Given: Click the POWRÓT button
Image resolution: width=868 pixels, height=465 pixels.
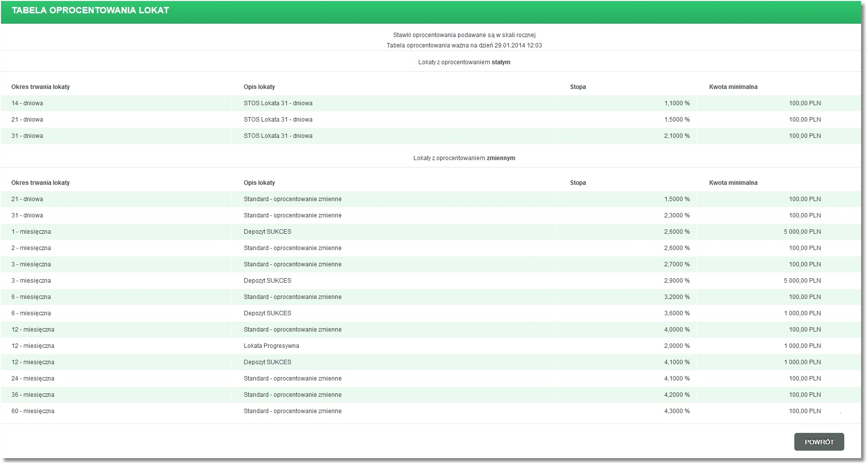Looking at the screenshot, I should [x=819, y=442].
